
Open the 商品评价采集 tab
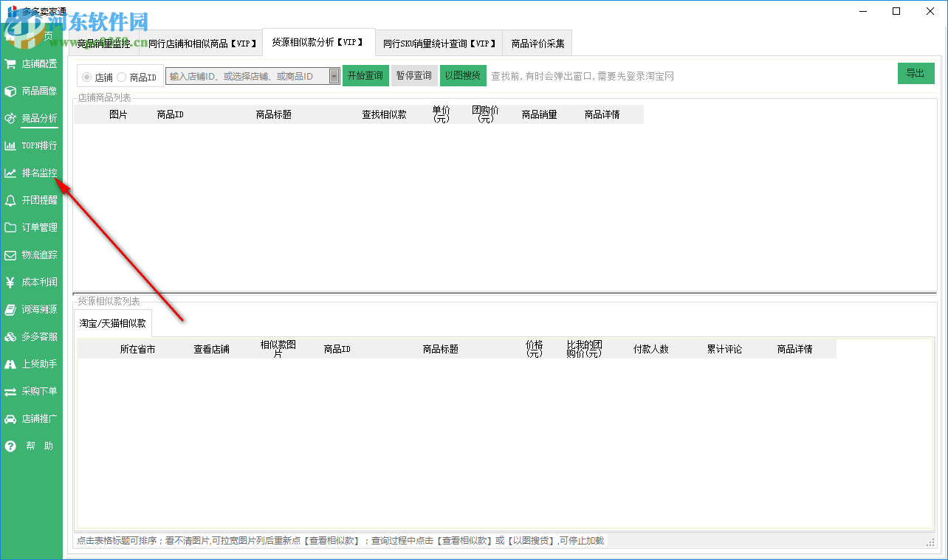[x=537, y=44]
